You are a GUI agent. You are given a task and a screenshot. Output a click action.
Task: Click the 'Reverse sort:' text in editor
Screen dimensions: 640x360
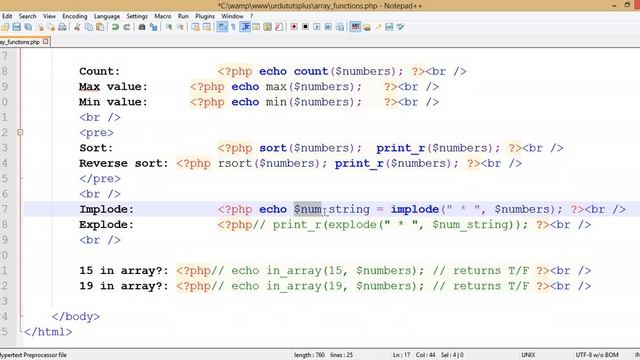click(124, 164)
